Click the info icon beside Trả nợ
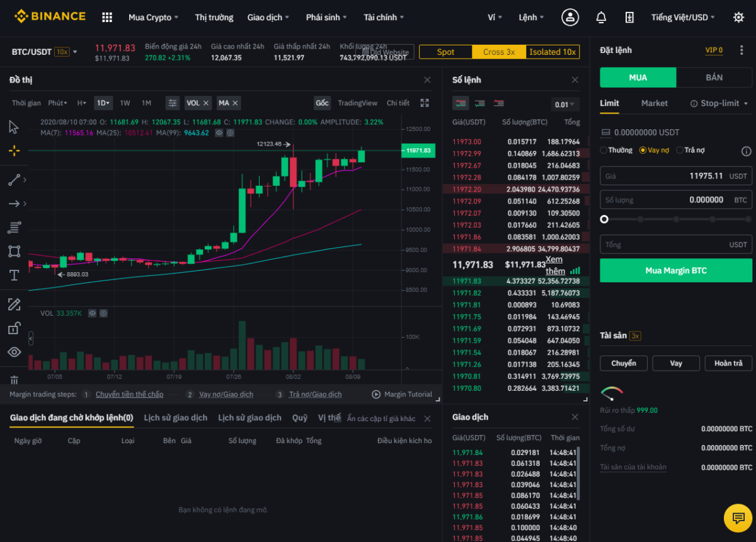The width and height of the screenshot is (756, 542). coord(746,151)
